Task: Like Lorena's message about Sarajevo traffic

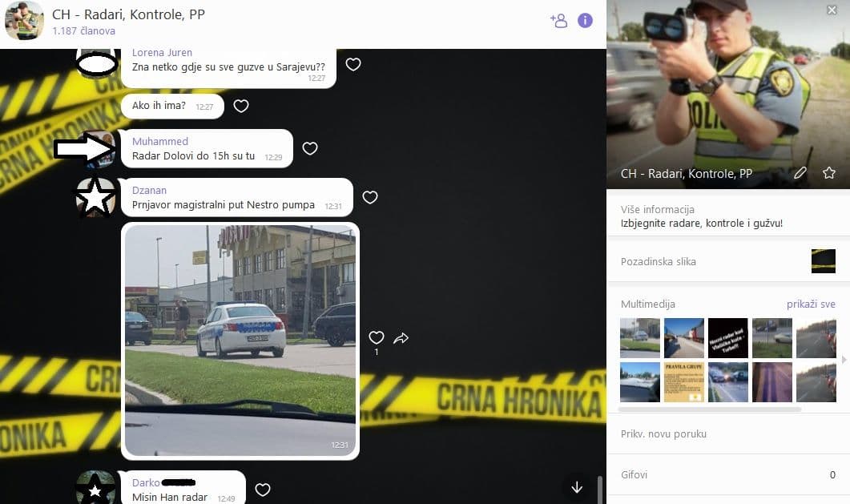Action: (x=353, y=64)
